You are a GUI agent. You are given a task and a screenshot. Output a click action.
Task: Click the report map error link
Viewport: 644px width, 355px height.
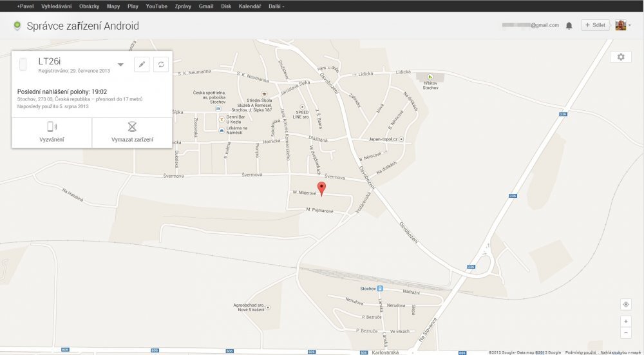click(620, 352)
